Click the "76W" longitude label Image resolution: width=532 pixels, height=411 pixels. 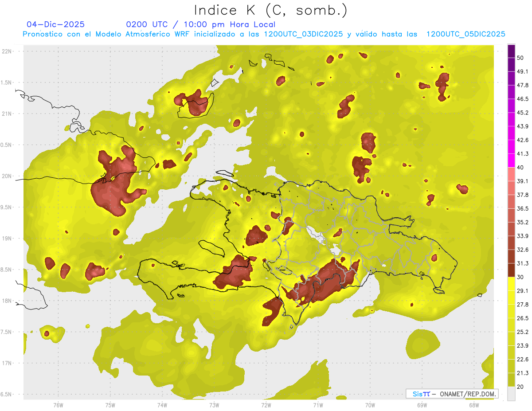click(58, 405)
